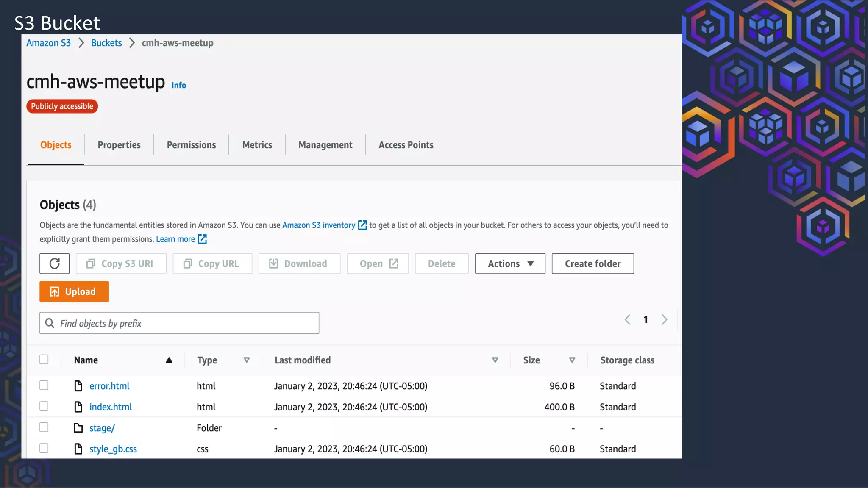Viewport: 868px width, 488px height.
Task: Toggle the select-all objects checkbox
Action: tap(44, 360)
